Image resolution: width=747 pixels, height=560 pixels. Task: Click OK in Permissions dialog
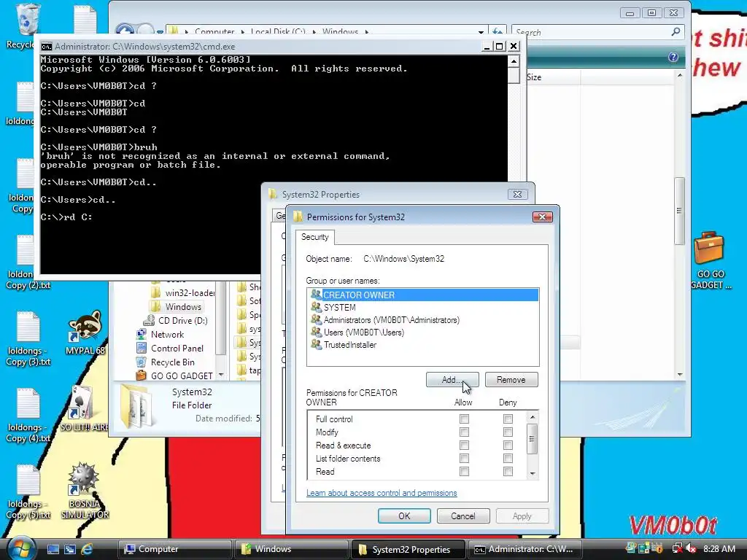(x=404, y=516)
